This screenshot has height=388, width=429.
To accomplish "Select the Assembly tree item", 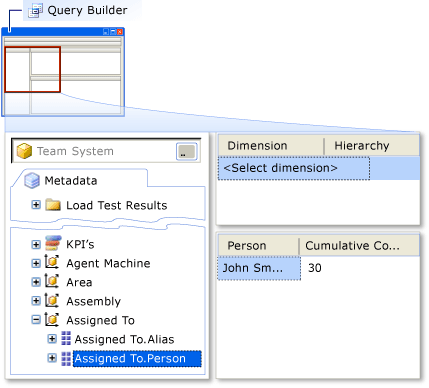I will coord(93,301).
